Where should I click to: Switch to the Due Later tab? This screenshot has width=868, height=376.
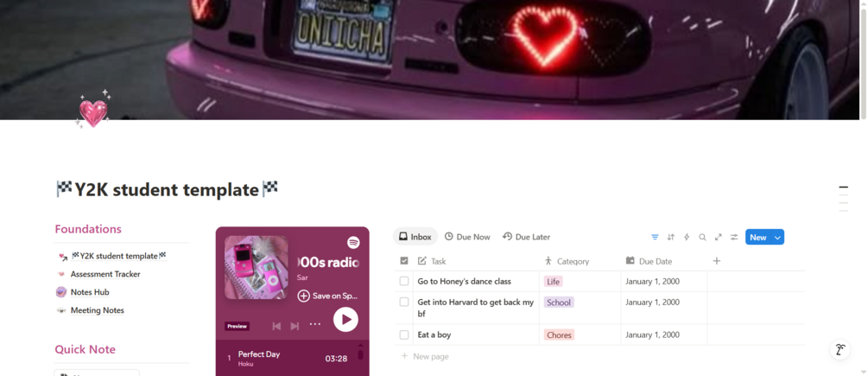coord(527,237)
